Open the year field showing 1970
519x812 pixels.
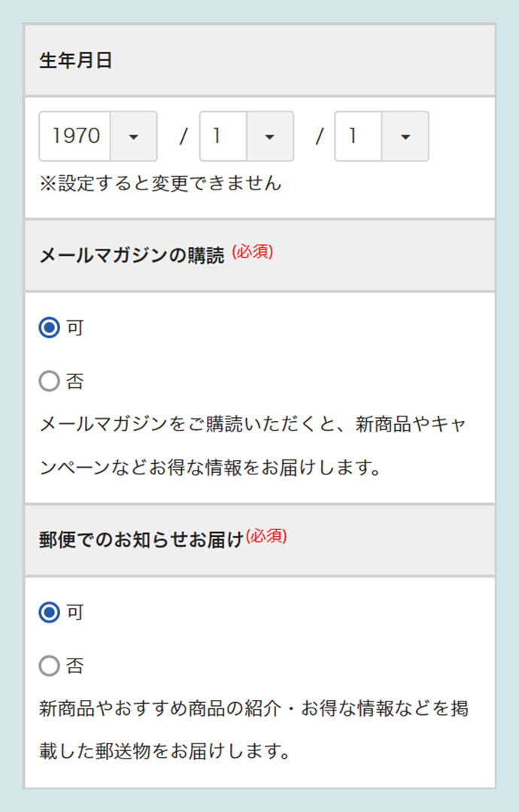click(x=76, y=137)
